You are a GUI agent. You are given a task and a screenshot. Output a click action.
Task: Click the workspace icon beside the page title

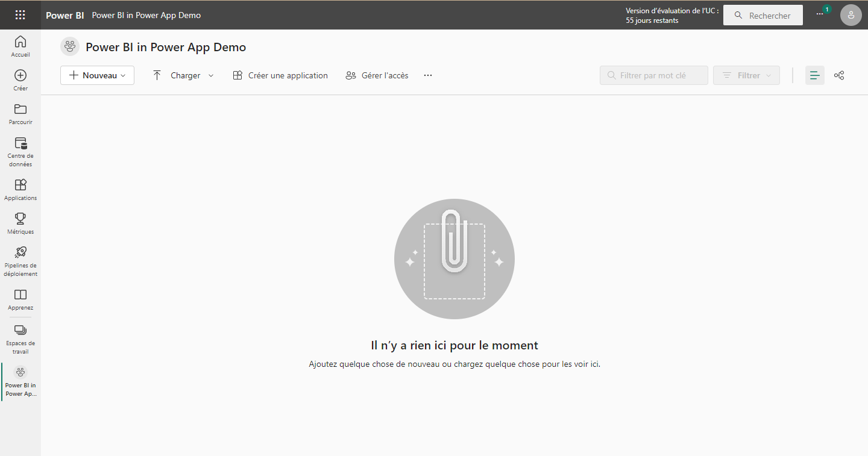pyautogui.click(x=71, y=46)
